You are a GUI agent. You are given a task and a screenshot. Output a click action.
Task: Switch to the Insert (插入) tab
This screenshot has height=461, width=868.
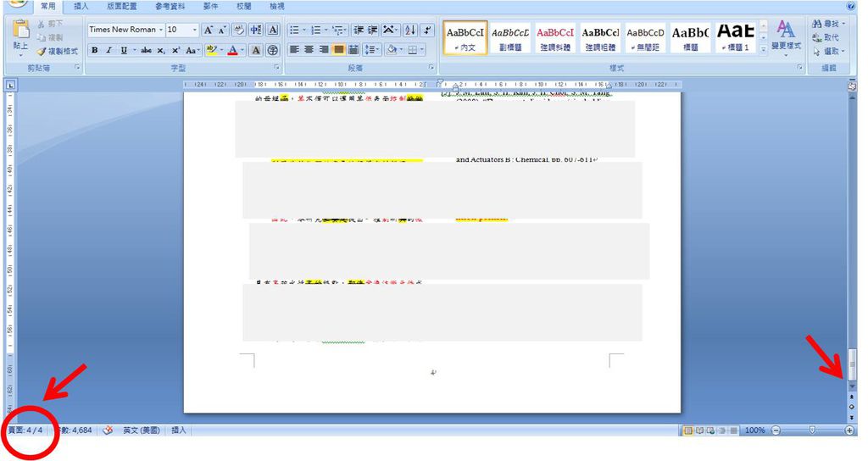tap(81, 7)
